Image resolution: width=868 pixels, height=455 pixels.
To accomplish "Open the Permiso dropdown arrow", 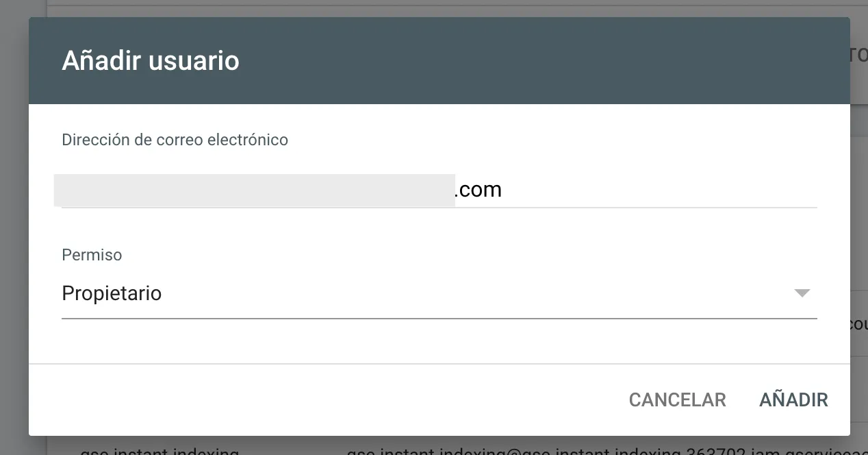I will 802,293.
